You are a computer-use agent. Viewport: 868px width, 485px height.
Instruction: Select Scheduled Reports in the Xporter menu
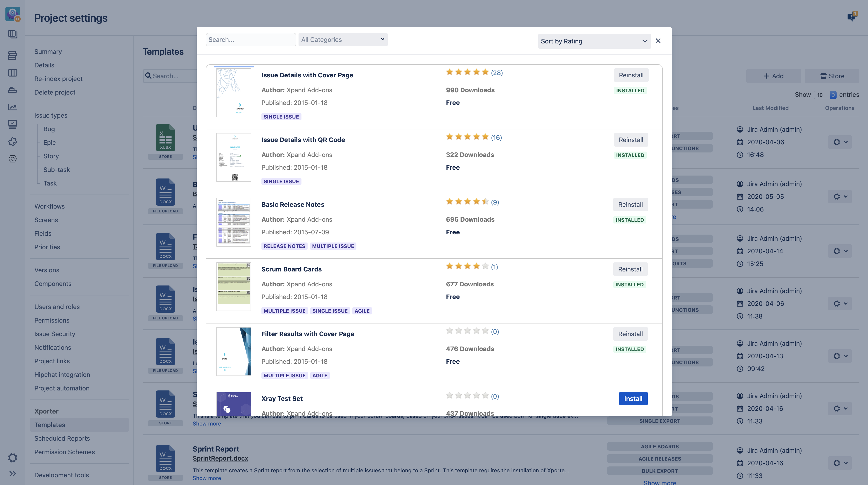click(x=62, y=438)
